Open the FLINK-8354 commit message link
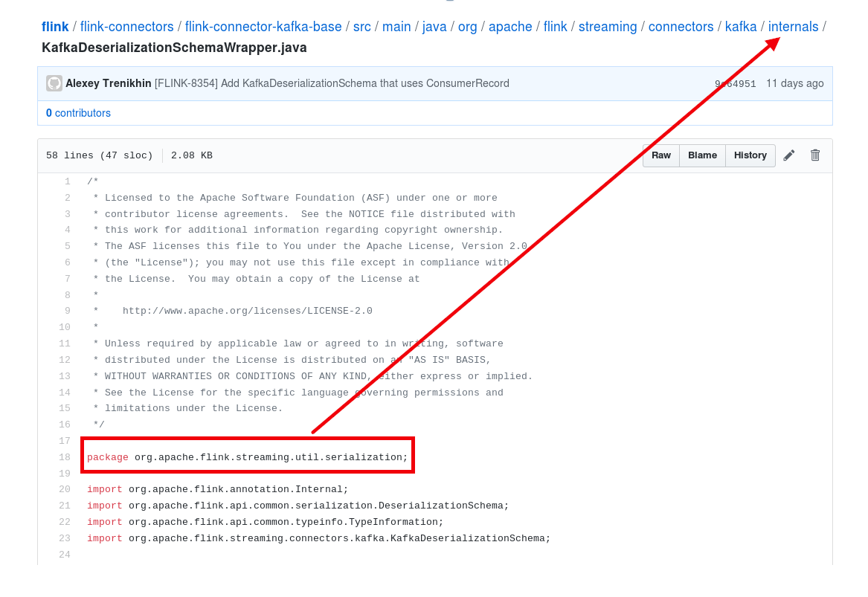 click(332, 83)
